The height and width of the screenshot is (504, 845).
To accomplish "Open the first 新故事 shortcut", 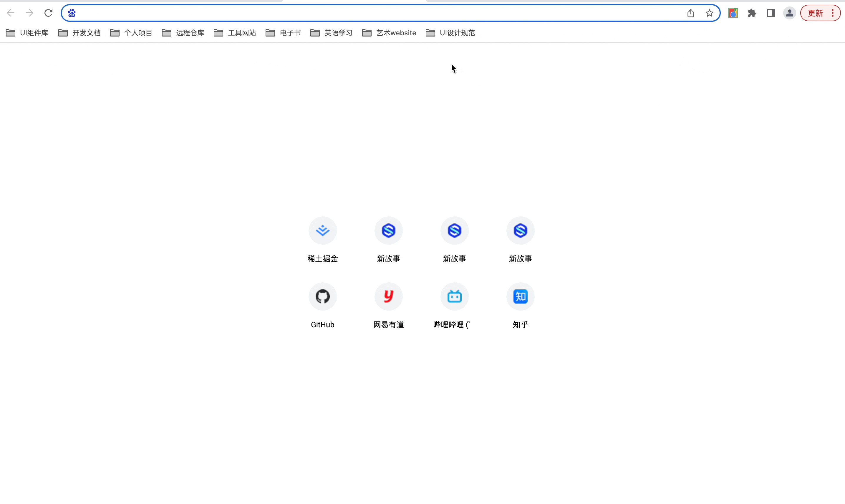I will pos(388,230).
